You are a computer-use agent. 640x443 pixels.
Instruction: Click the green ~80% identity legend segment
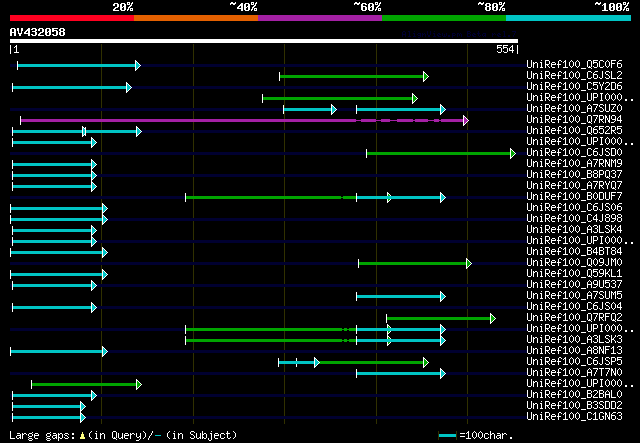pos(444,18)
